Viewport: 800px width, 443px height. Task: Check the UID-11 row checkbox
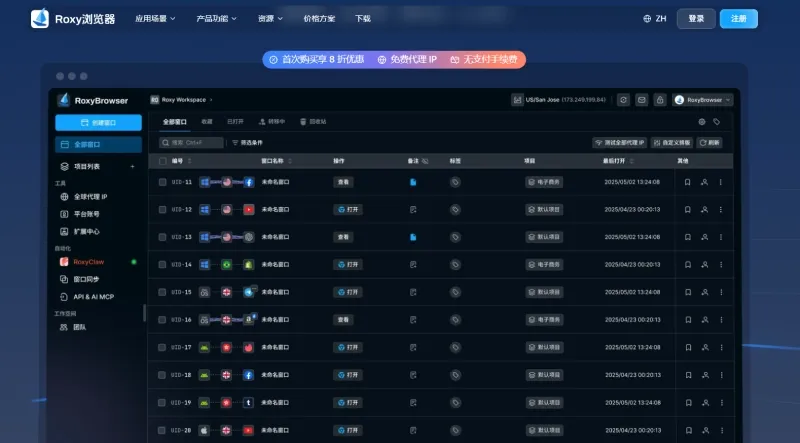162,182
